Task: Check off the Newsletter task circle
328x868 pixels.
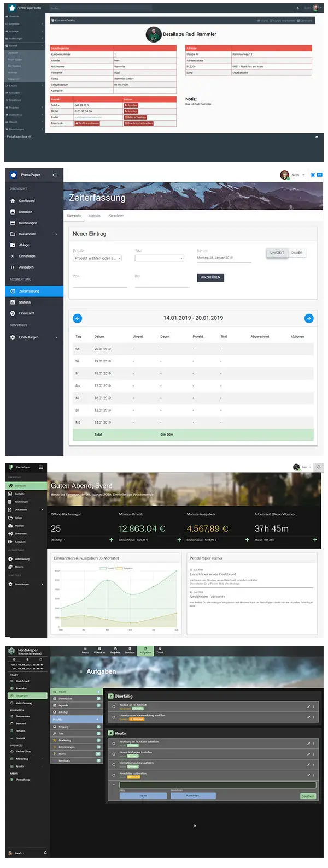Action: click(x=114, y=775)
